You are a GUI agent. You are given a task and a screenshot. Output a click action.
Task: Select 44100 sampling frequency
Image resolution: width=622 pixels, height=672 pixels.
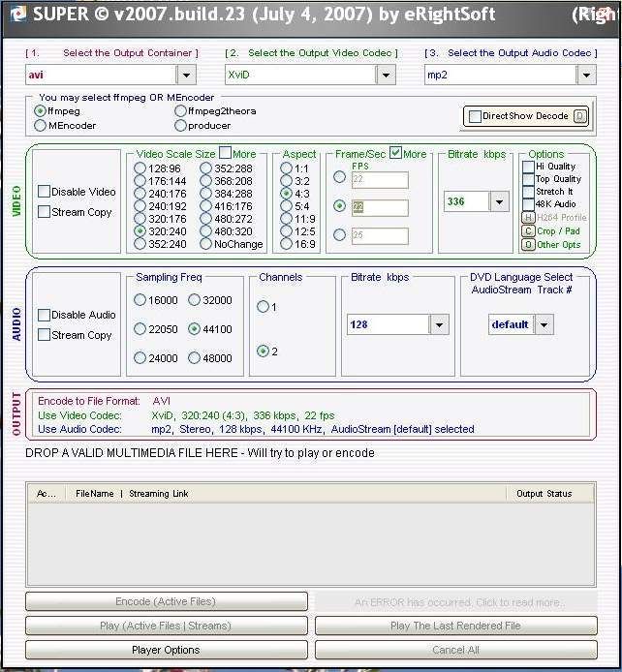pos(194,328)
